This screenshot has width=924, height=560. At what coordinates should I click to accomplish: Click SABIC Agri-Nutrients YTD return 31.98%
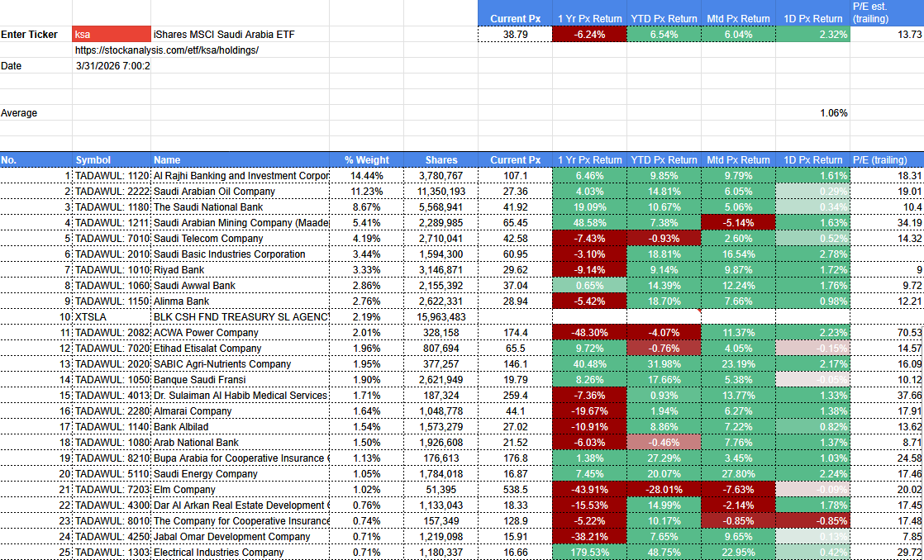[664, 364]
